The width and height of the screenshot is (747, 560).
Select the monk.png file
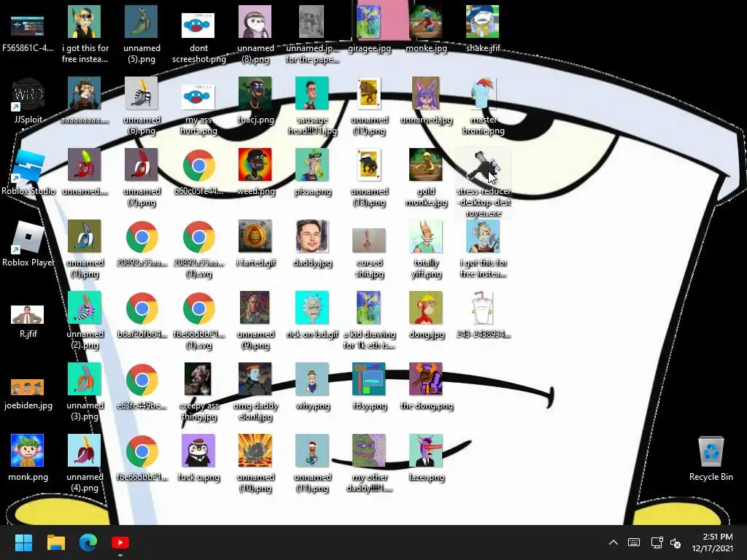[x=28, y=458]
